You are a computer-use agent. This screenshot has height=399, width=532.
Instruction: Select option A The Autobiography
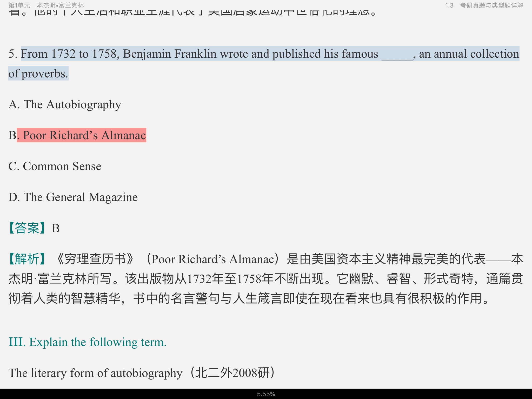65,104
